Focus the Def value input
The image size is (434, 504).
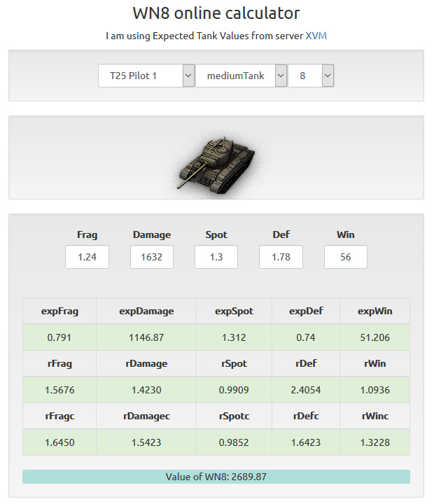pyautogui.click(x=281, y=257)
